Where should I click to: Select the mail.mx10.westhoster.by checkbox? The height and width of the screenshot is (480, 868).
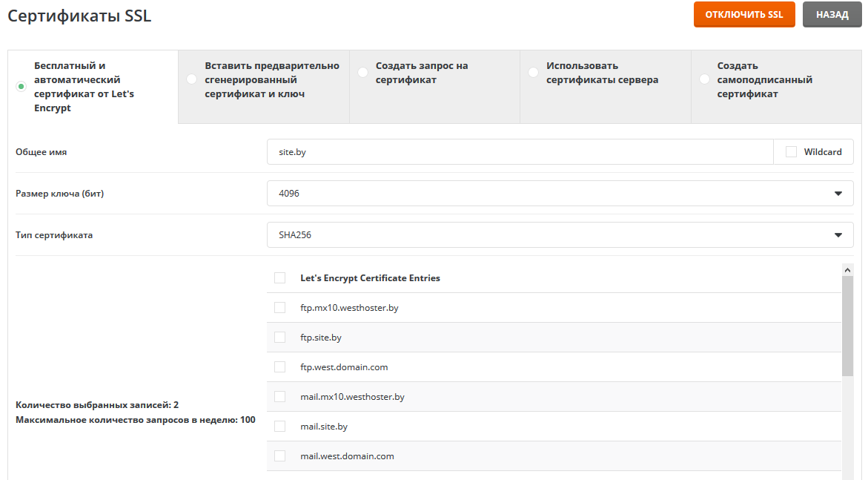point(279,397)
